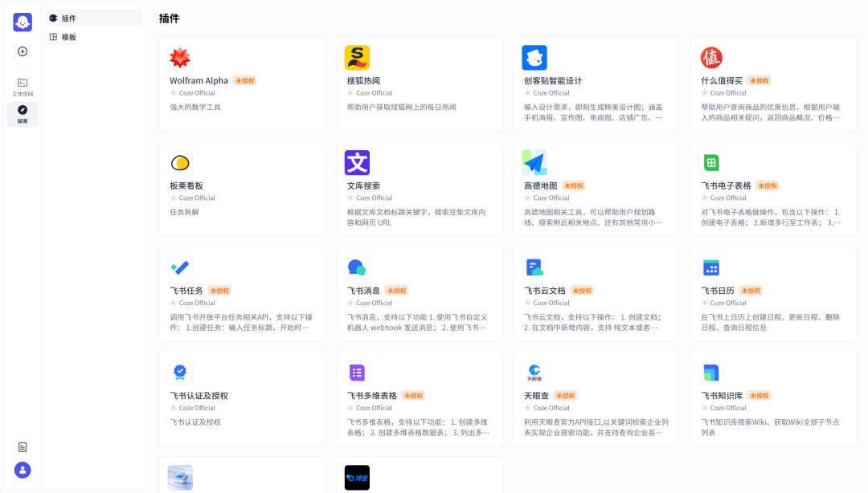Viewport: 868px width, 493px height.
Task: Open the black 博查 plugin icon
Action: coord(357,478)
